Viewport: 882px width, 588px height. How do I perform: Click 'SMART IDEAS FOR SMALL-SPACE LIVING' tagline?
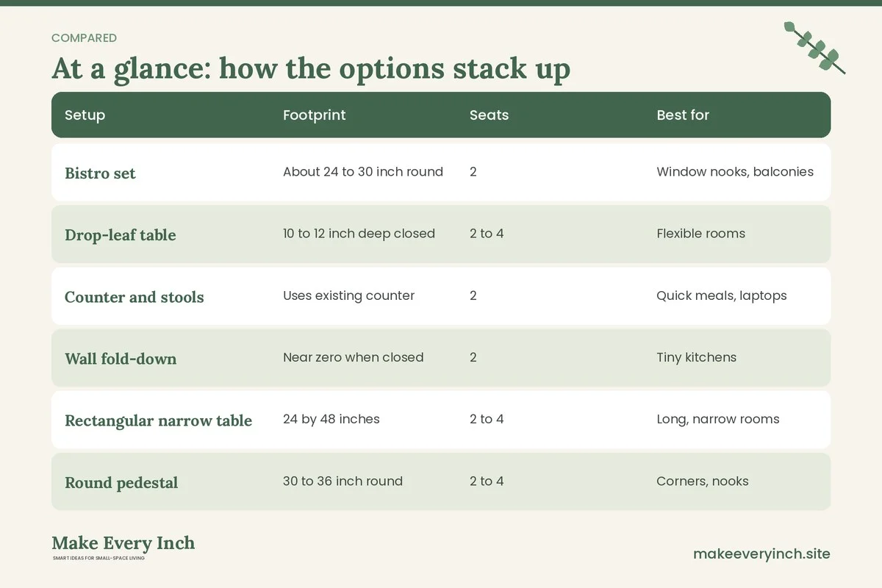coord(98,559)
